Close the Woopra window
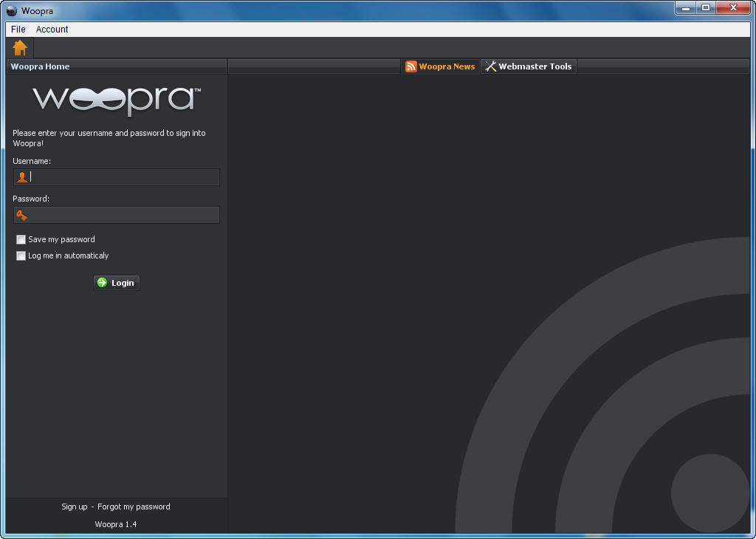Screen dimensions: 756x539 (x=733, y=7)
